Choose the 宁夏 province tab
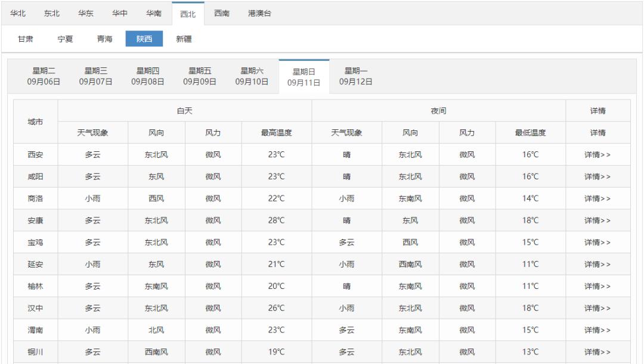Viewport: 644px width, 364px height. tap(65, 39)
